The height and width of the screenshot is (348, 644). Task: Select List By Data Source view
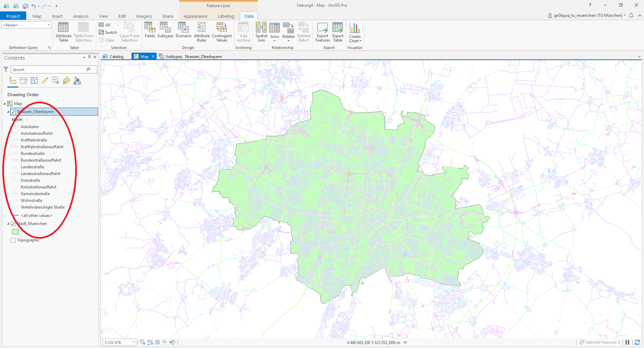click(23, 80)
